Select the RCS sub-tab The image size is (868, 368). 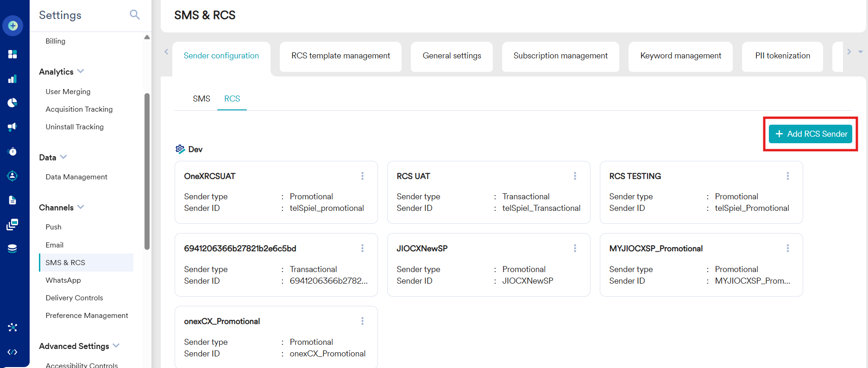pos(232,99)
